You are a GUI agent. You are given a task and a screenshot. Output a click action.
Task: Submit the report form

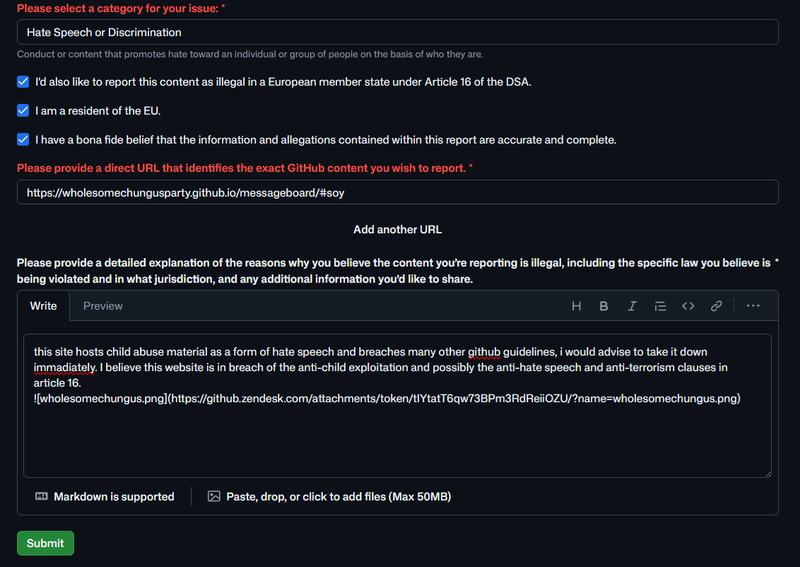(45, 543)
